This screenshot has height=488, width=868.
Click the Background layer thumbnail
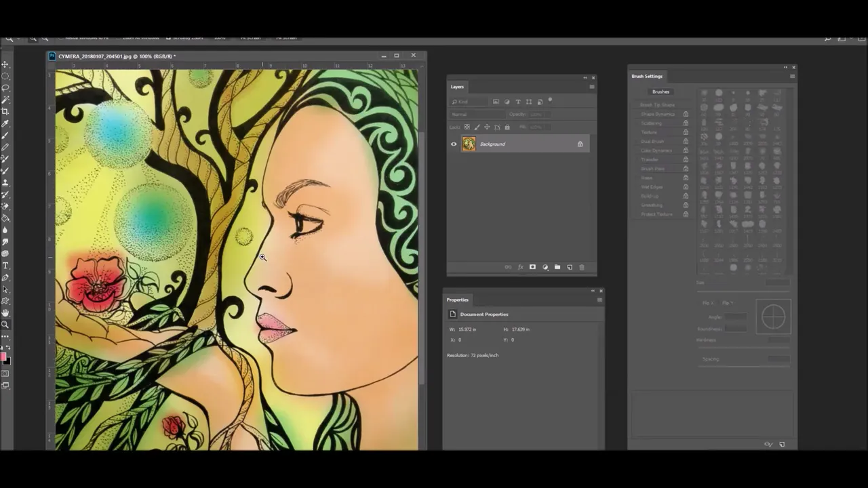point(469,144)
